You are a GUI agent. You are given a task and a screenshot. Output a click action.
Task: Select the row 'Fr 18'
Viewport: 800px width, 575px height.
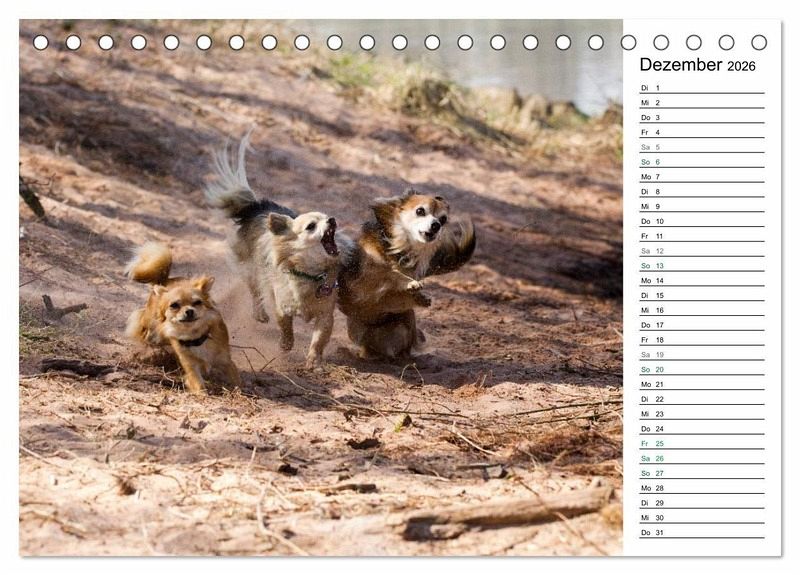(702, 339)
